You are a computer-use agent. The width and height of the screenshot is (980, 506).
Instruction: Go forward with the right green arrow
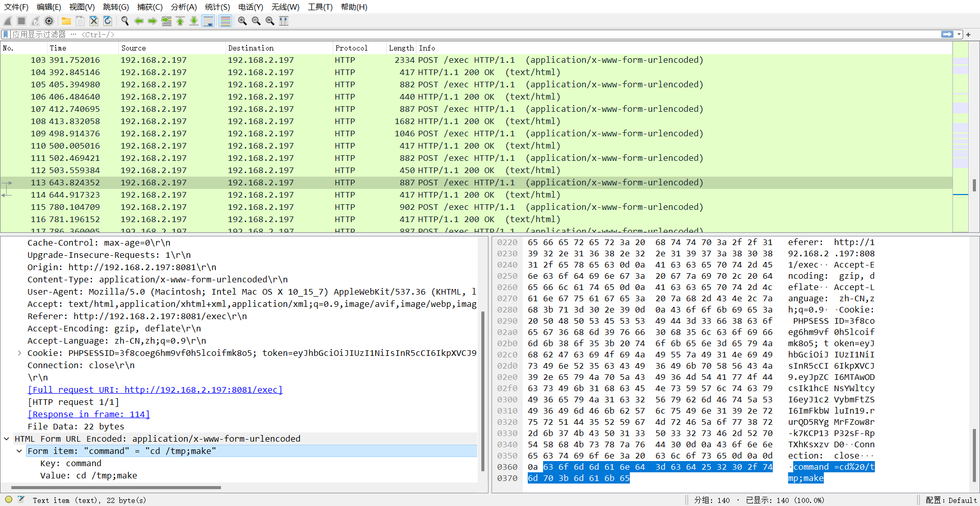(153, 21)
